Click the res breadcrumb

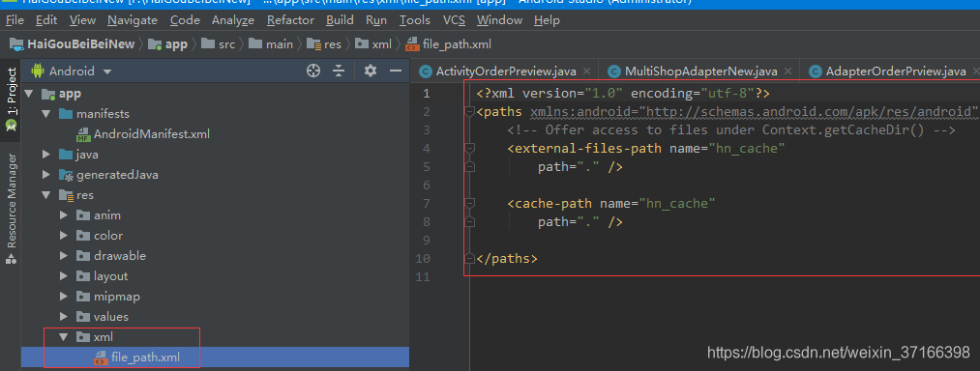point(325,43)
